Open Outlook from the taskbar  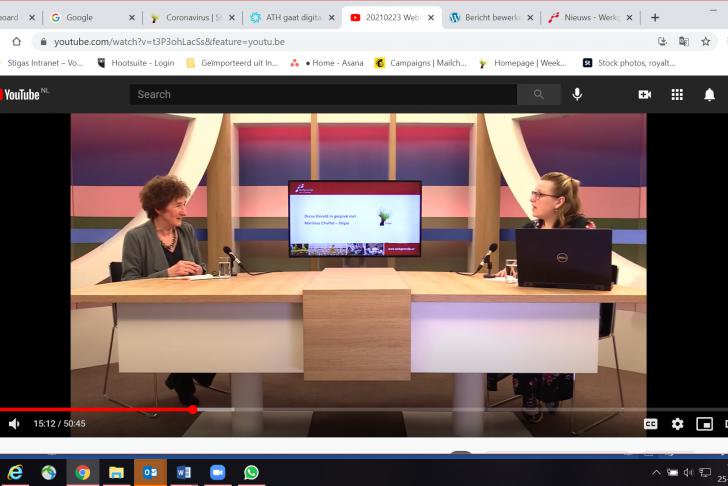[150, 473]
